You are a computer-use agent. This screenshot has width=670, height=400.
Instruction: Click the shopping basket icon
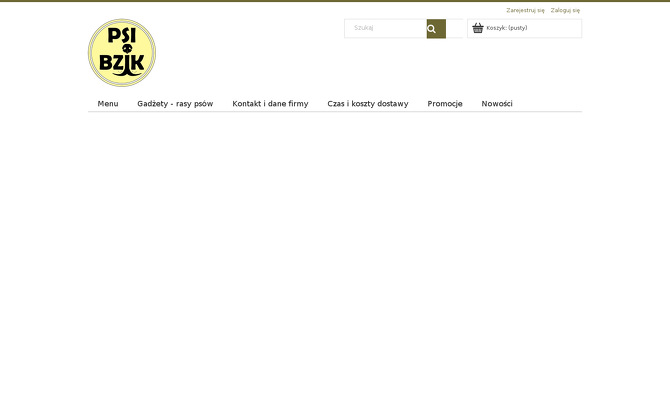[478, 28]
